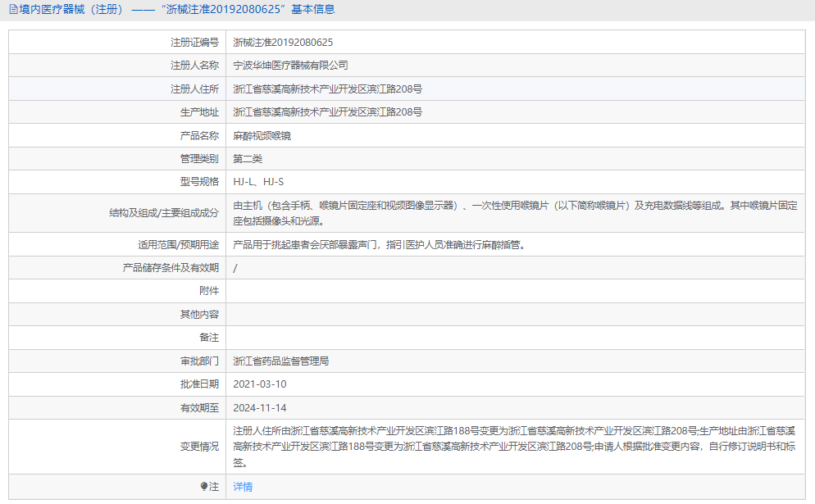Select the 批准日期 value 2021-03-10
This screenshot has width=815, height=504.
(262, 384)
